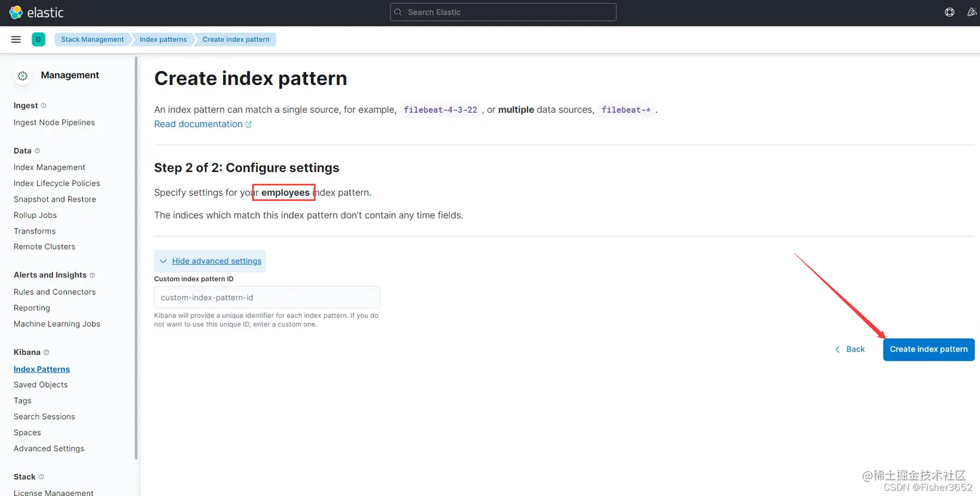Open Snapshot and Restore
980x496 pixels.
[55, 200]
